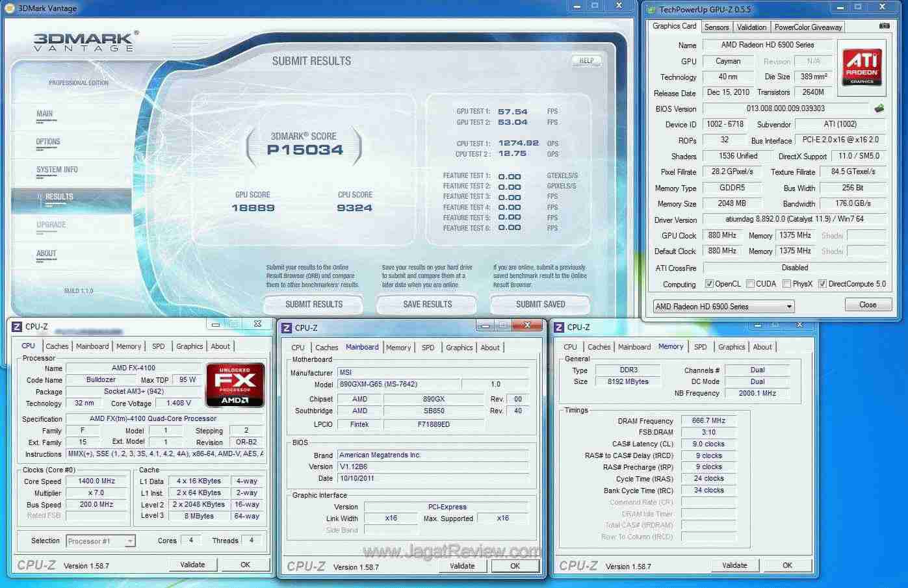This screenshot has width=908, height=588.
Task: Toggle the PhysX checkbox
Action: click(x=786, y=284)
